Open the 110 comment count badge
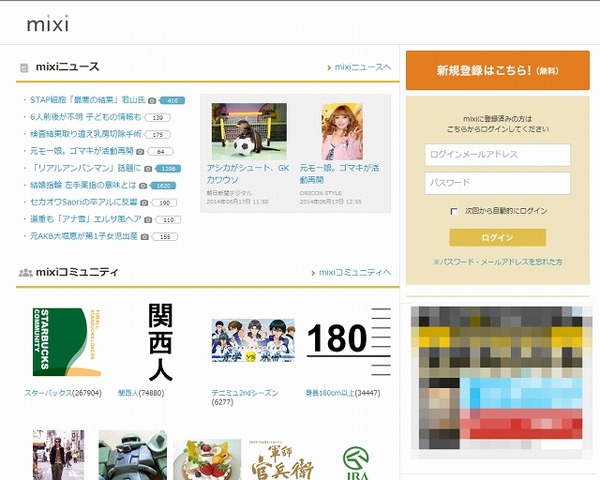The height and width of the screenshot is (480, 600). point(168,220)
